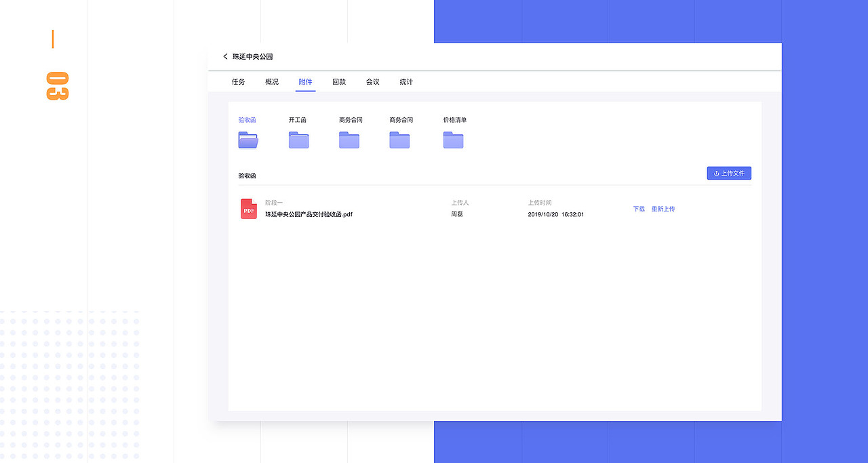Open the 商务合同 folder next to 开工函
This screenshot has height=463, width=868.
349,140
